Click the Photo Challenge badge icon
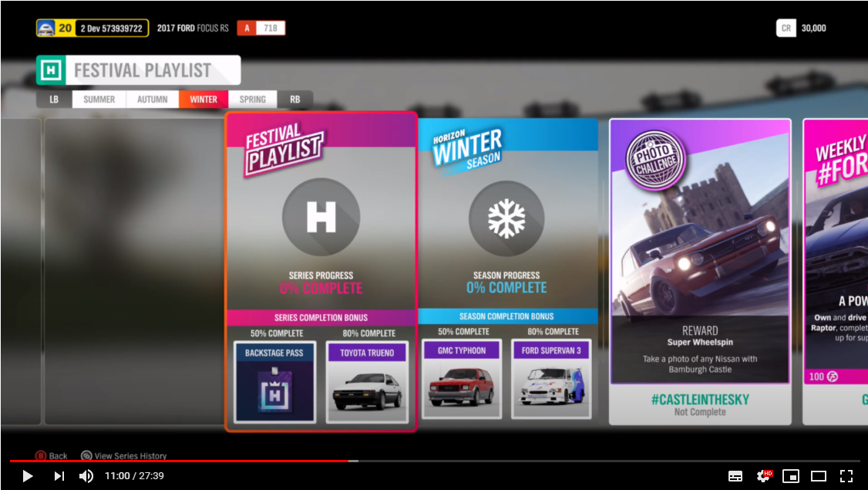Viewport: 868px width, 490px height. 655,161
